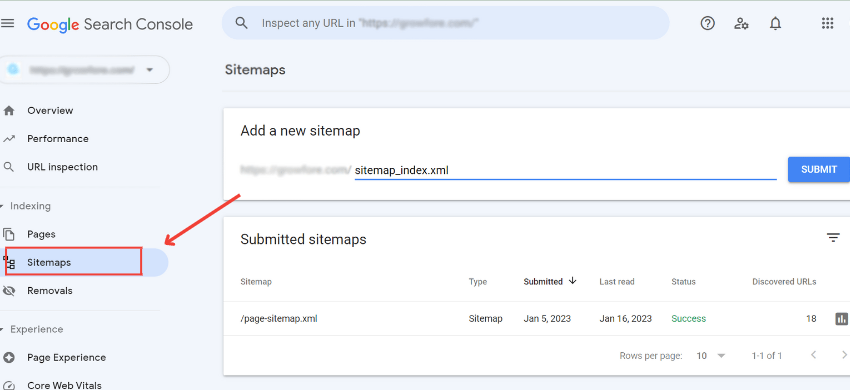Open the notifications bell

click(x=775, y=23)
